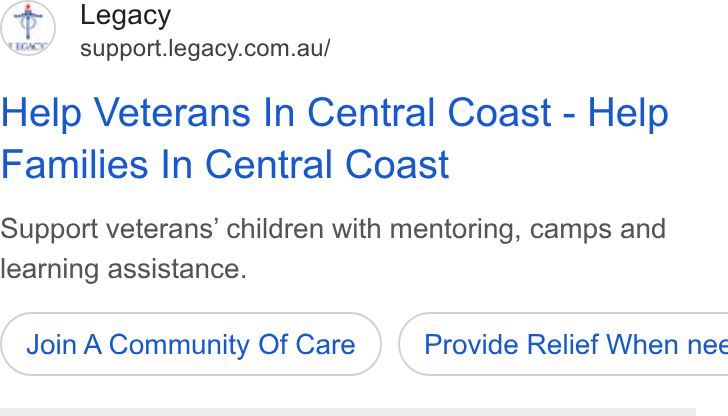
Task: Open the Legacy site name link
Action: tap(125, 16)
